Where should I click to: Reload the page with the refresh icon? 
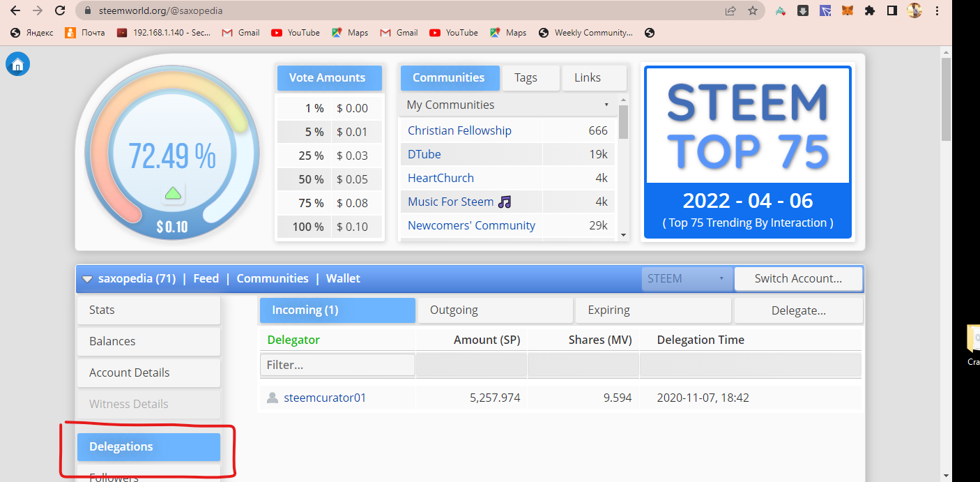(60, 11)
